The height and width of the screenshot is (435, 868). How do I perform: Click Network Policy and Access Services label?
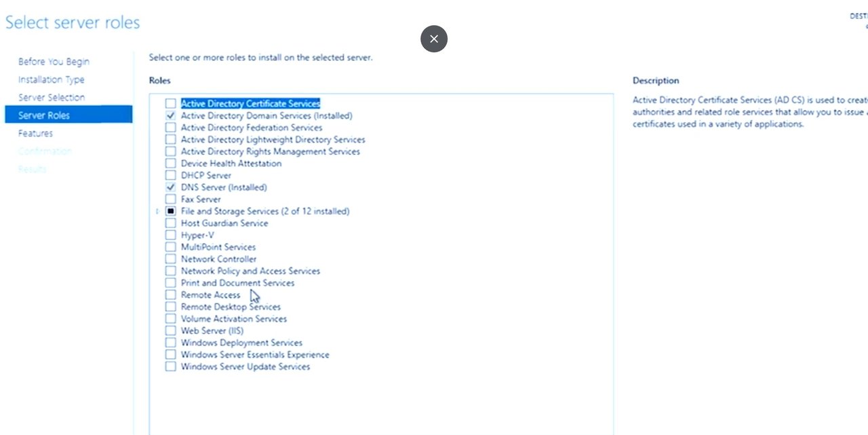(250, 271)
